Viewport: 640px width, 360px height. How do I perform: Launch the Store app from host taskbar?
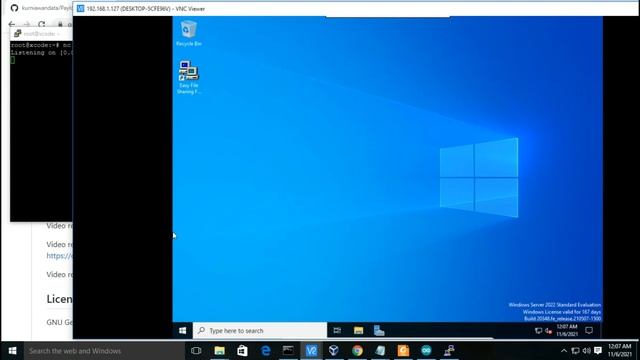[242, 351]
